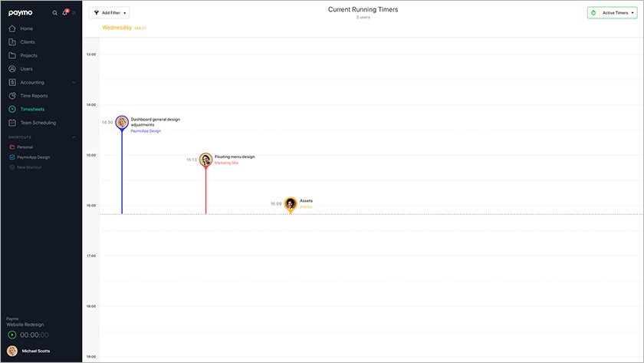Open the Clients section
This screenshot has height=363, width=644.
pos(28,42)
